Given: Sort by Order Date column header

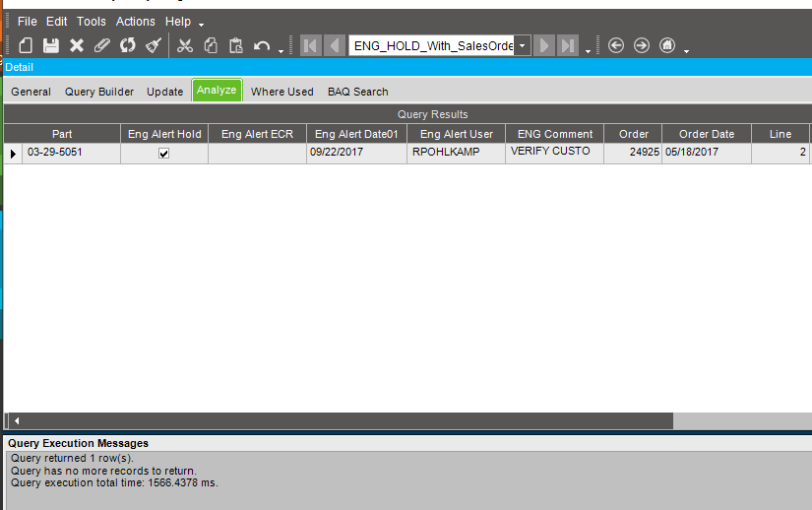Looking at the screenshot, I should [x=707, y=134].
